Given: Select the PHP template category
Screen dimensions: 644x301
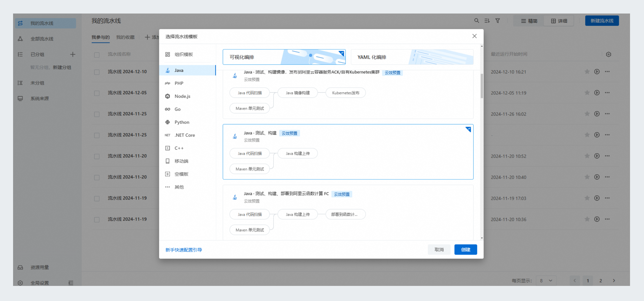Looking at the screenshot, I should (187, 83).
